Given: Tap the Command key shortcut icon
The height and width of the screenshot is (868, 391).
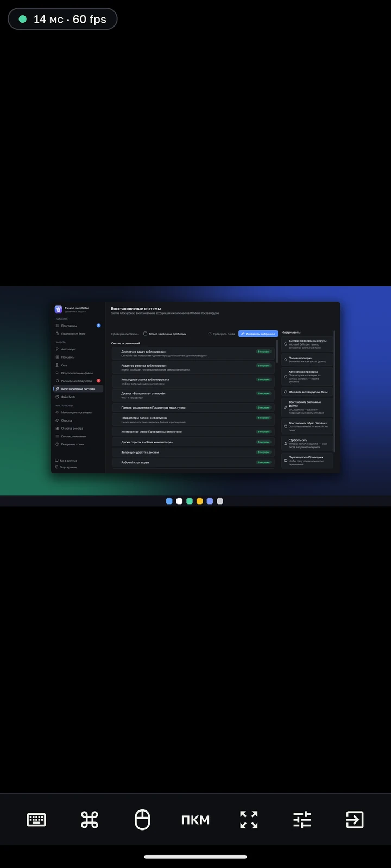Looking at the screenshot, I should click(x=90, y=820).
